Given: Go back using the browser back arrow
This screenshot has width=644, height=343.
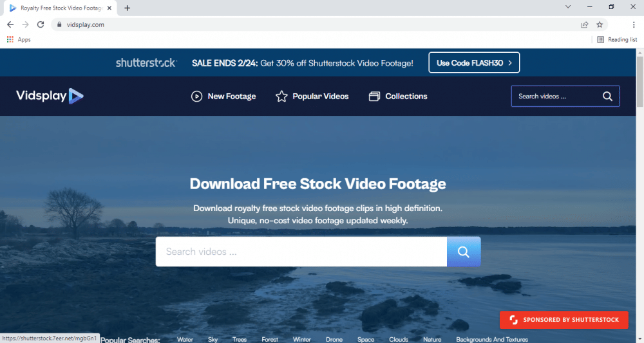Looking at the screenshot, I should (x=10, y=24).
